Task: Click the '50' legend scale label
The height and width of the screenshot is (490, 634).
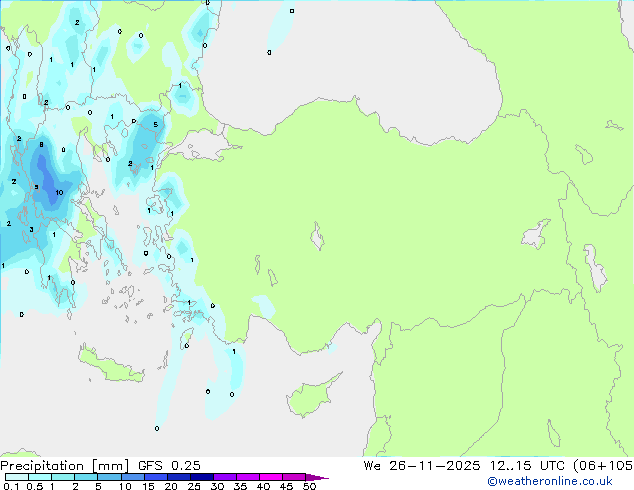Action: pos(309,486)
